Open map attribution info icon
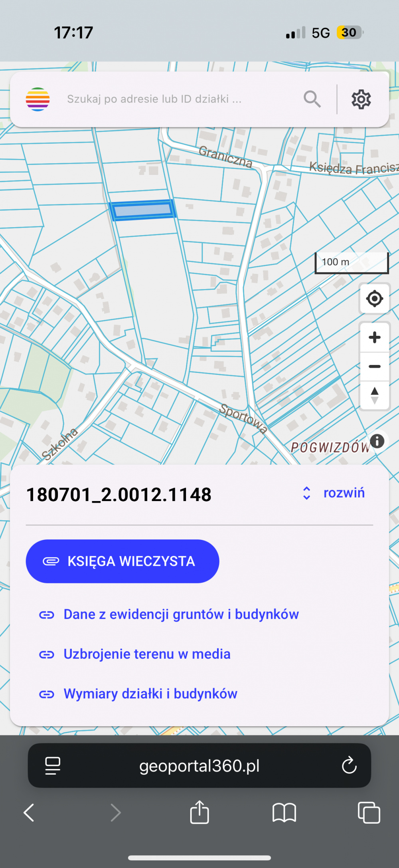 tap(377, 441)
